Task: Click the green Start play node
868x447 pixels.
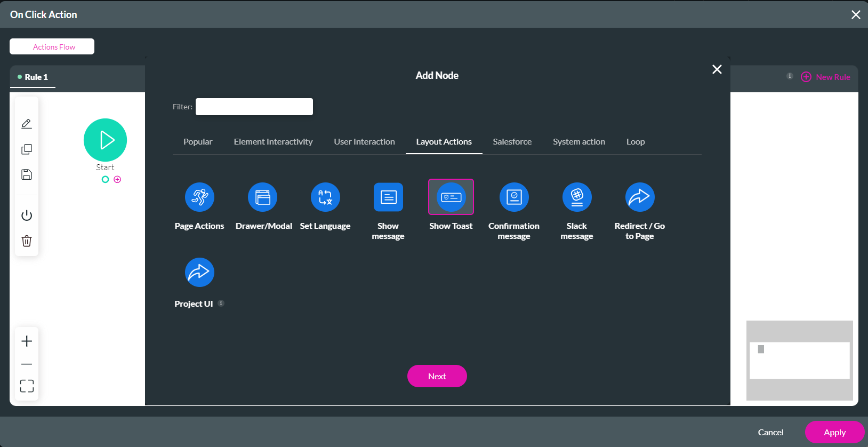Action: click(x=105, y=140)
